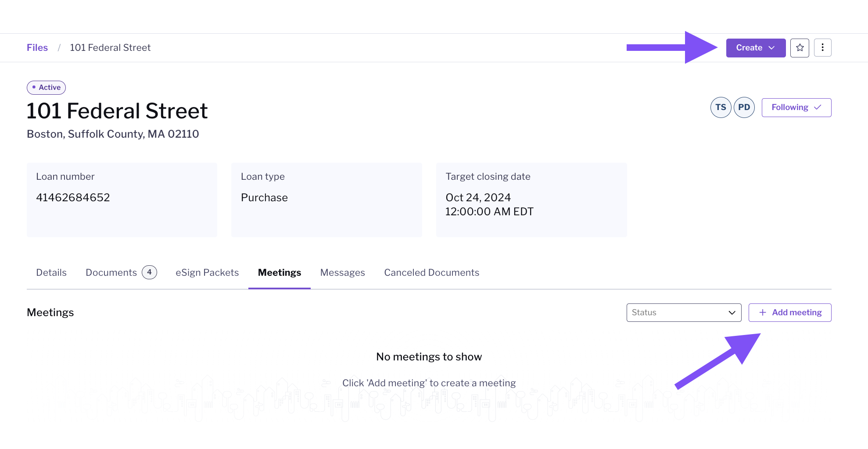The height and width of the screenshot is (449, 868).
Task: Switch to the Messages tab
Action: 342,273
